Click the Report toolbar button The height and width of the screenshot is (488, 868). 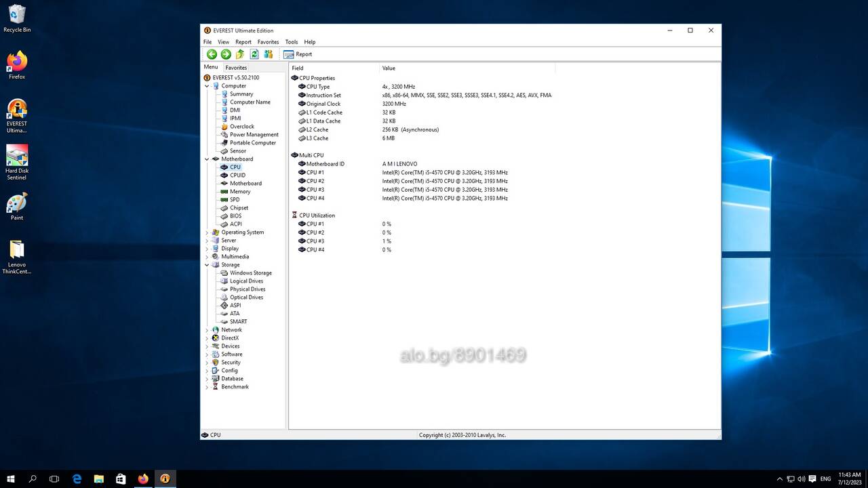coord(298,54)
